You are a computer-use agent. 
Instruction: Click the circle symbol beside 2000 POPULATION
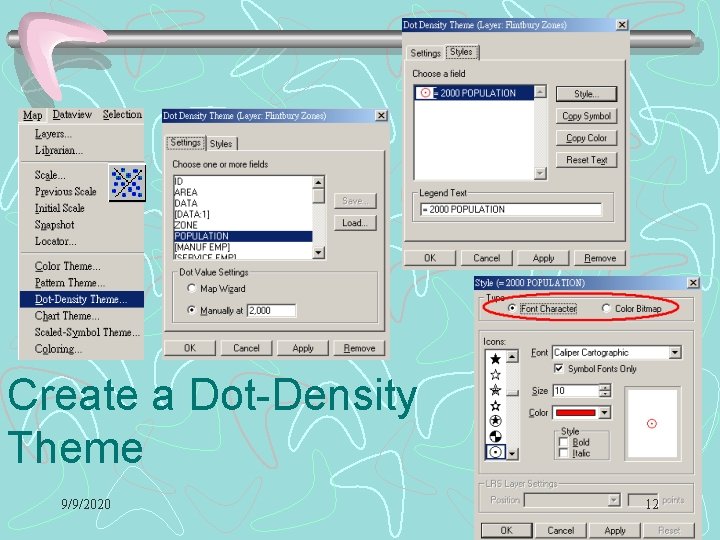[x=425, y=93]
